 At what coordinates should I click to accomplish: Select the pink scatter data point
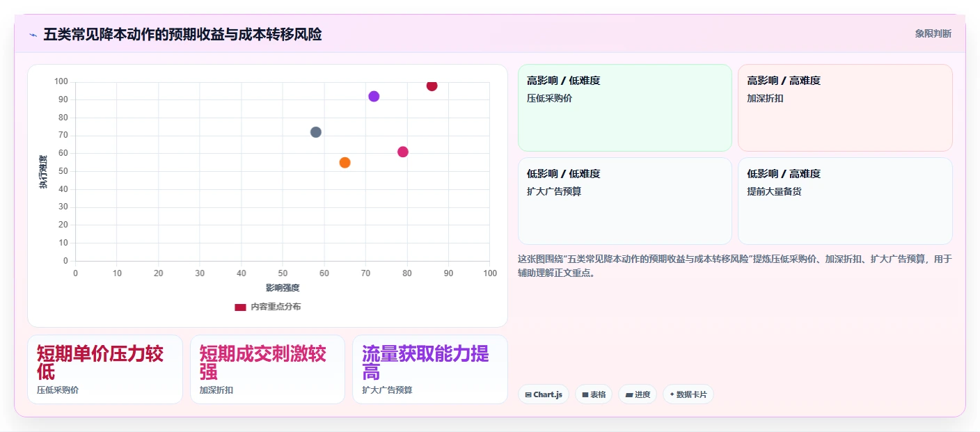[403, 152]
